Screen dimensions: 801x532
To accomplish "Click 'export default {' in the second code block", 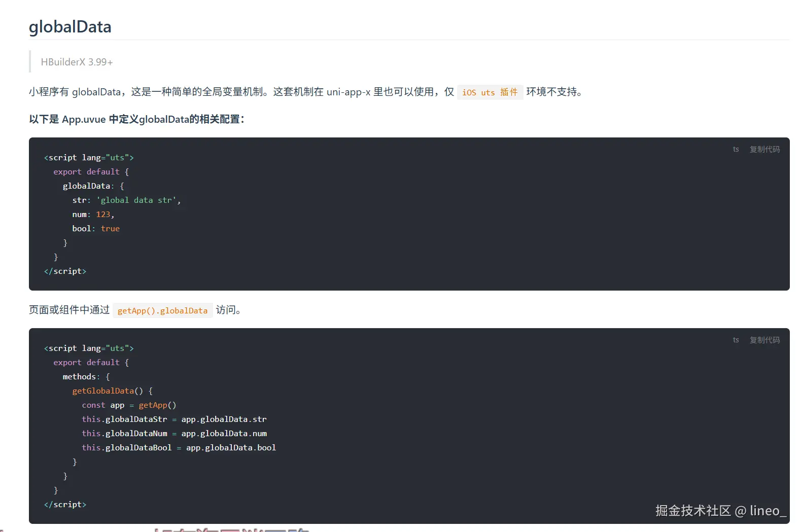I will (91, 363).
